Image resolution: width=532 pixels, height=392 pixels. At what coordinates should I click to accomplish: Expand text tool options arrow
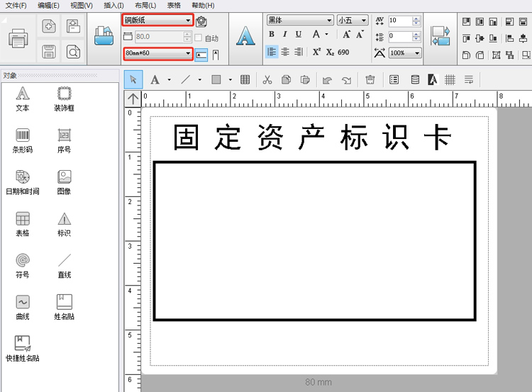click(169, 80)
